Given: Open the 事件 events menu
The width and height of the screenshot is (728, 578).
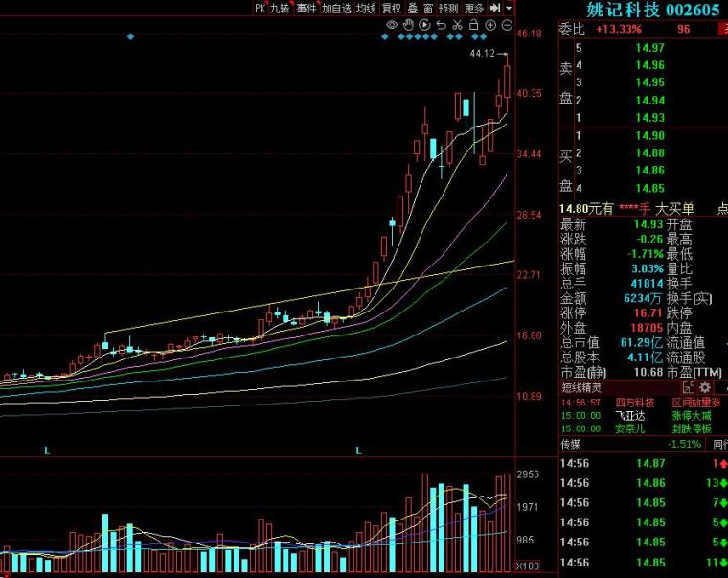Looking at the screenshot, I should pos(307,8).
